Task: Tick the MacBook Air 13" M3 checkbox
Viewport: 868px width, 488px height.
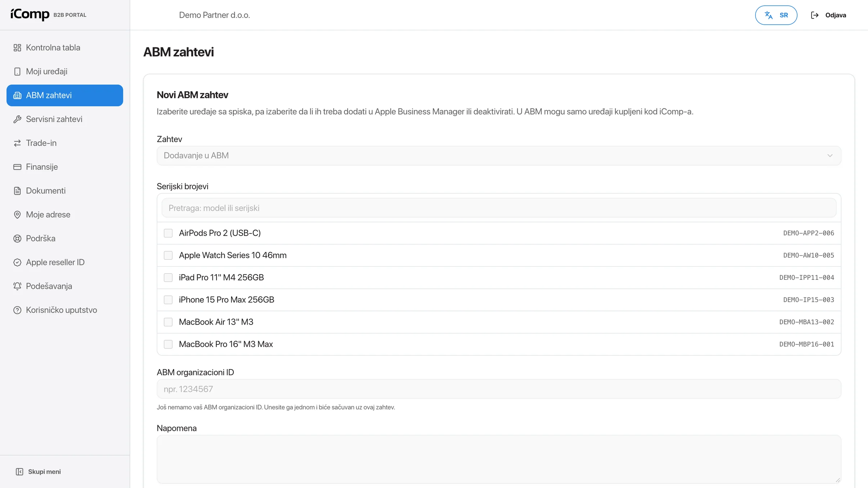Action: pos(168,322)
